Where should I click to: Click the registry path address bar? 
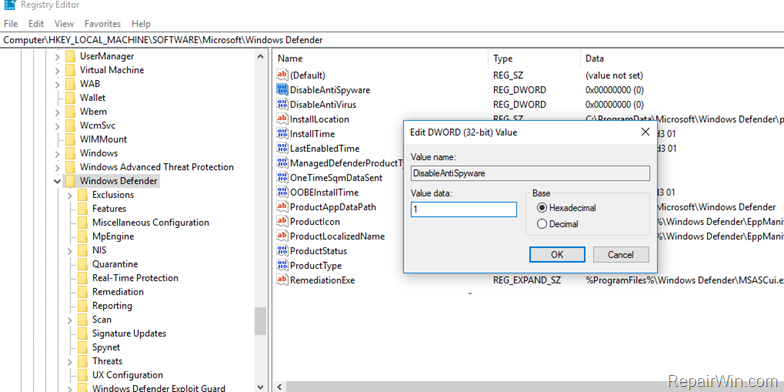(x=392, y=40)
